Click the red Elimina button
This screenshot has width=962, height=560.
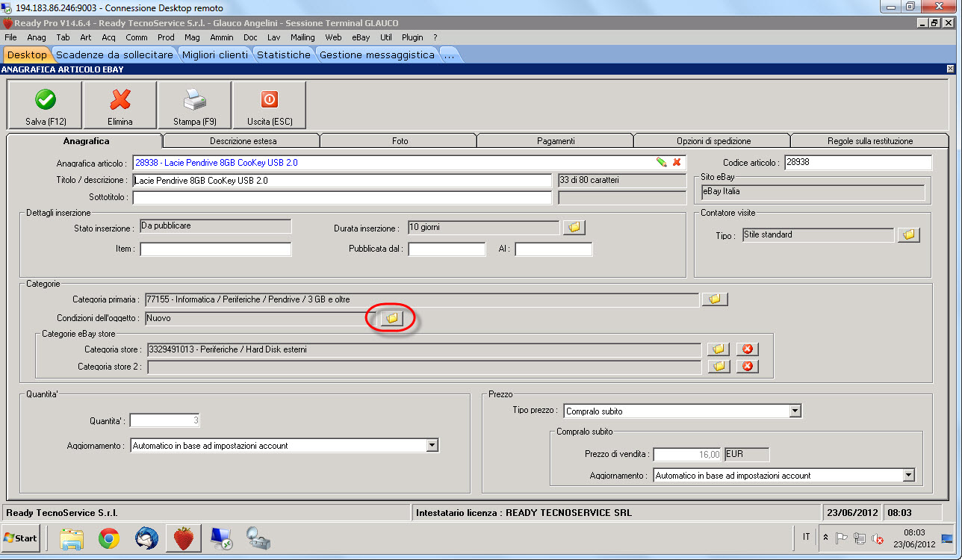[120, 105]
